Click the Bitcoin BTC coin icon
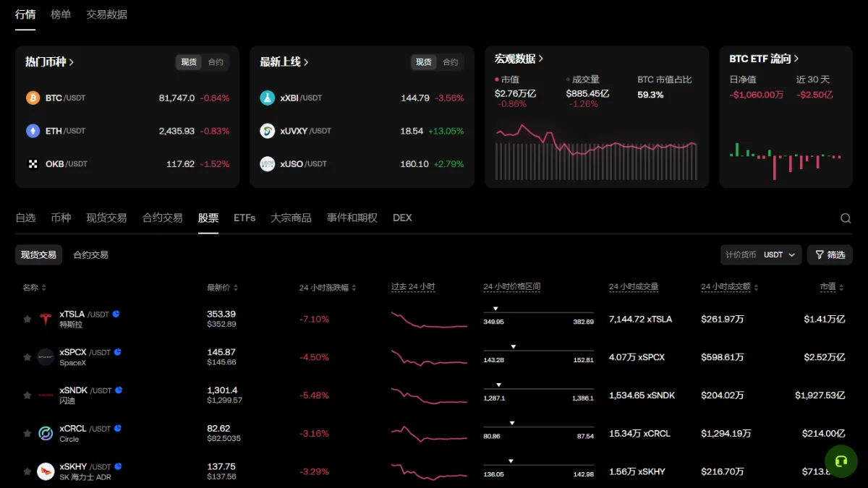Screen dimensions: 868x488 [x=33, y=98]
